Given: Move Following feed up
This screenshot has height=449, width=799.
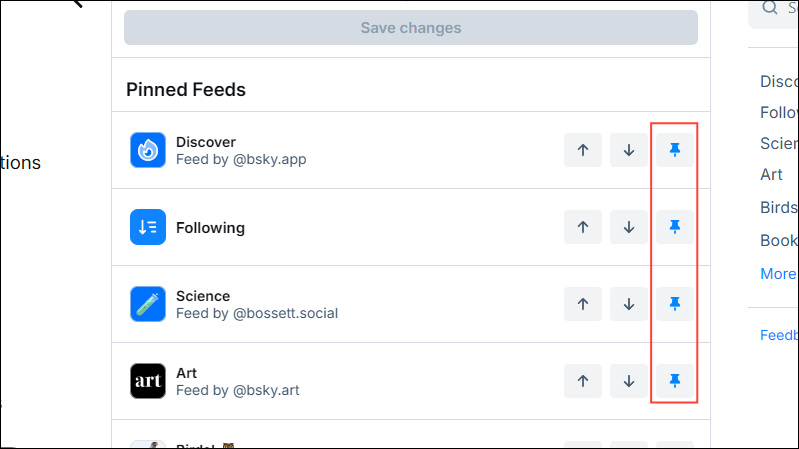Looking at the screenshot, I should coord(583,227).
